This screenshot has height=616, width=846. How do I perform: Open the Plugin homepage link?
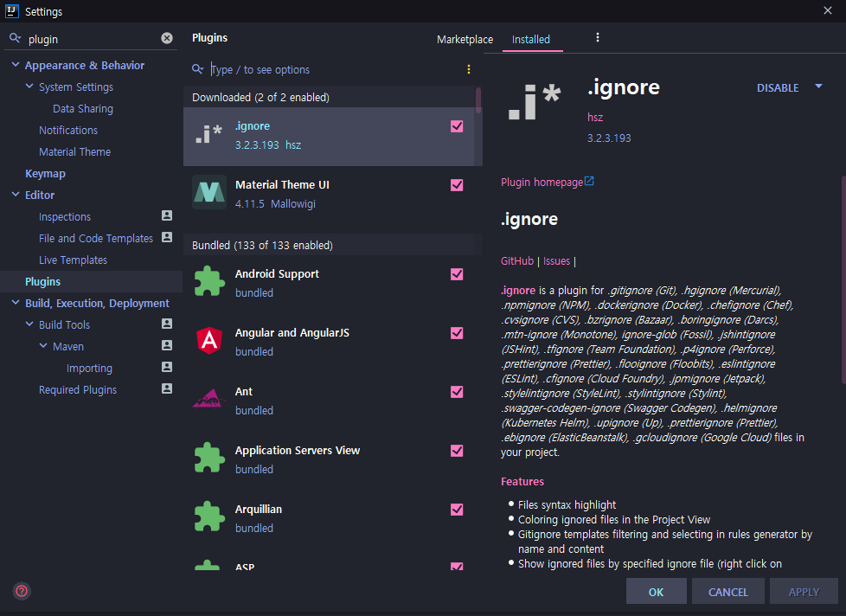542,183
